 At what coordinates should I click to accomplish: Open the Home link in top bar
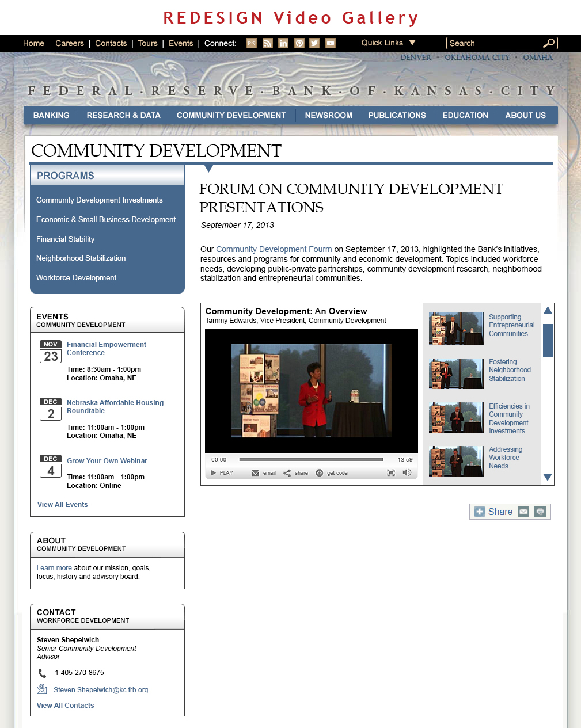tap(33, 43)
